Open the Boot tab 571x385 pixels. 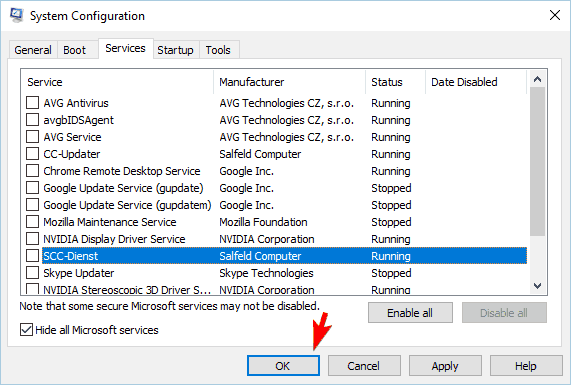(75, 50)
